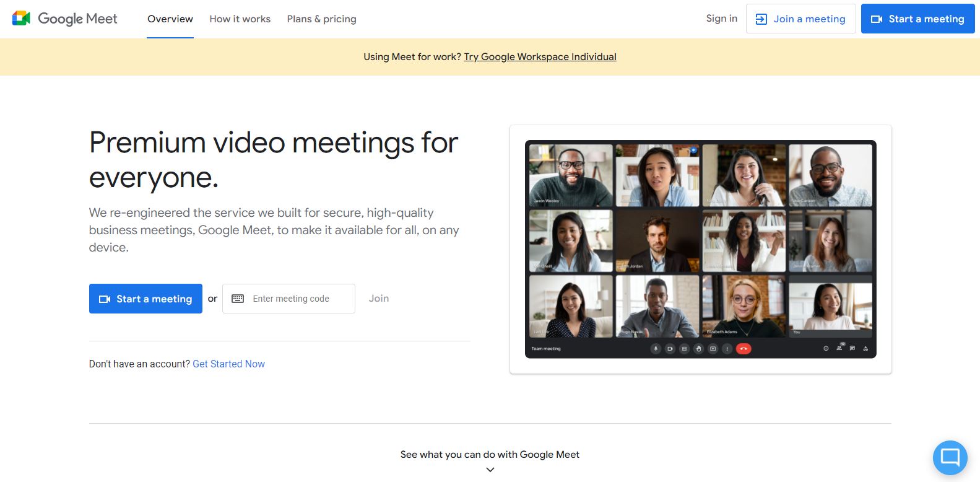980x482 pixels.
Task: Click the Elizabeth Adams video tile
Action: pyautogui.click(x=744, y=306)
